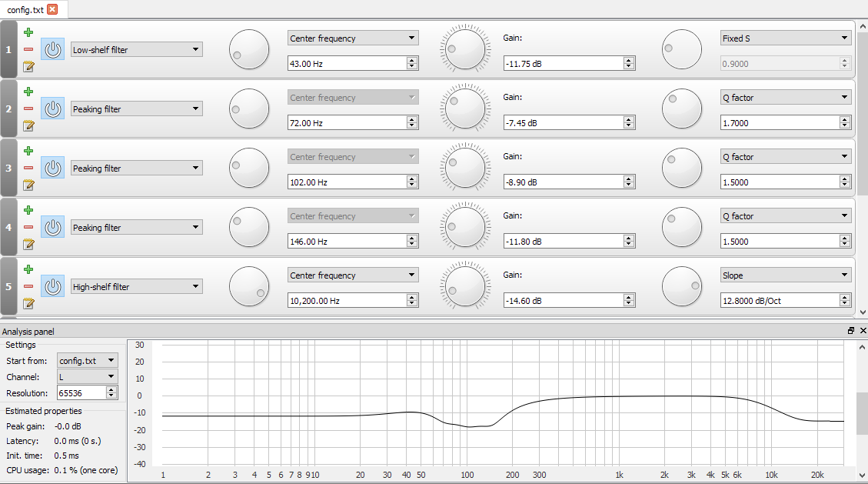Toggle power for the 72.00 Hz Peaking filter
This screenshot has width=868, height=484.
(x=52, y=108)
